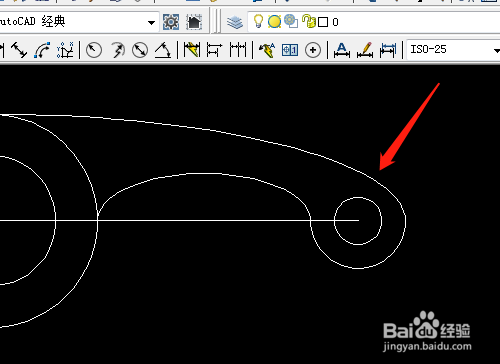Open the Tolerance tool
500x364 pixels.
pos(290,50)
